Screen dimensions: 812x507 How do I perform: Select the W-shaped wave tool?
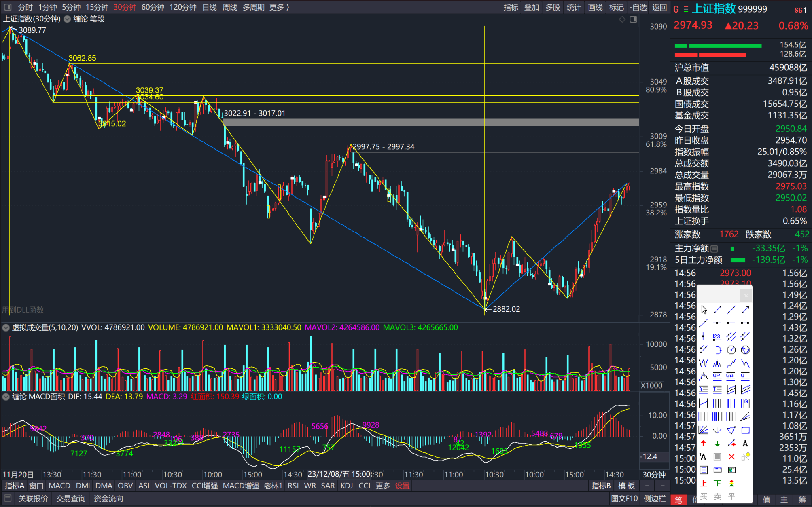(x=704, y=363)
